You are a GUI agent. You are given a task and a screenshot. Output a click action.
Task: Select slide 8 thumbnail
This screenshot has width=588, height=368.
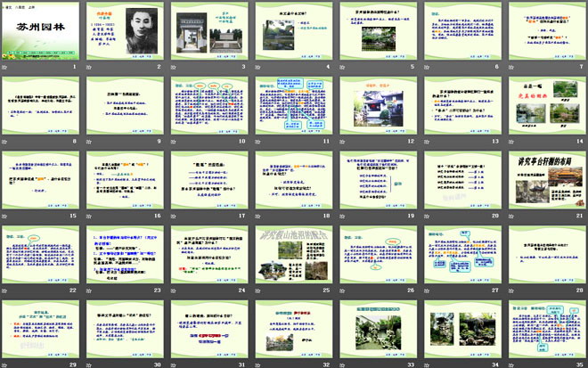(40, 105)
